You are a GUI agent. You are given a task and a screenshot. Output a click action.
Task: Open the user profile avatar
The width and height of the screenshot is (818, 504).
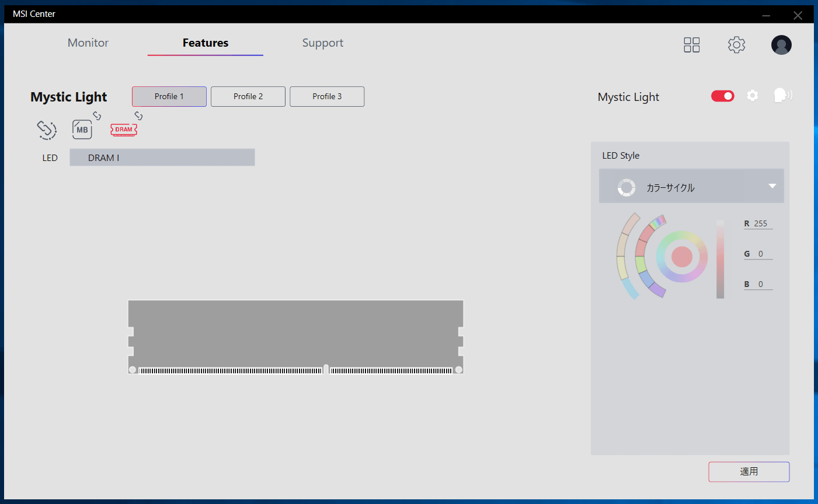tap(781, 45)
